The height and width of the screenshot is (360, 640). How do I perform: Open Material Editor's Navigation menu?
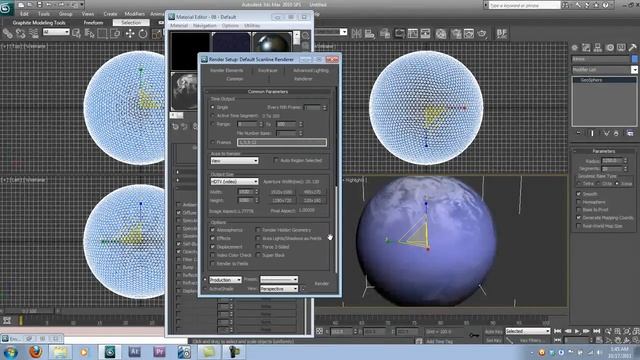205,25
